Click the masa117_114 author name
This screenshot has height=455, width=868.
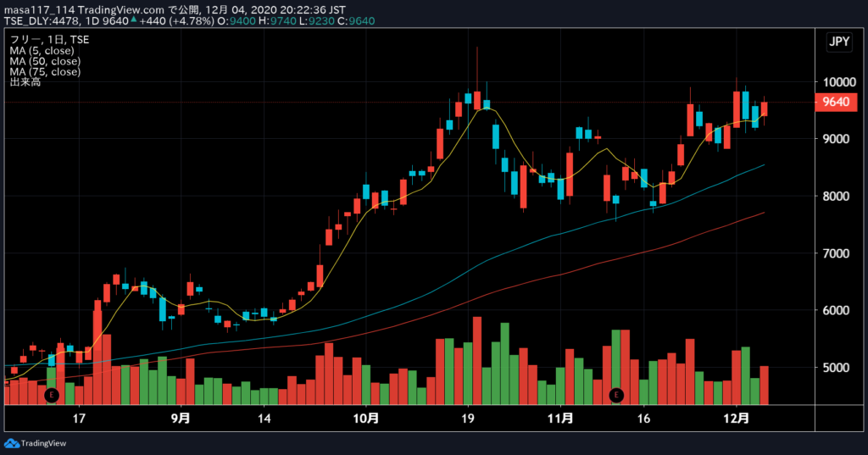pyautogui.click(x=39, y=10)
